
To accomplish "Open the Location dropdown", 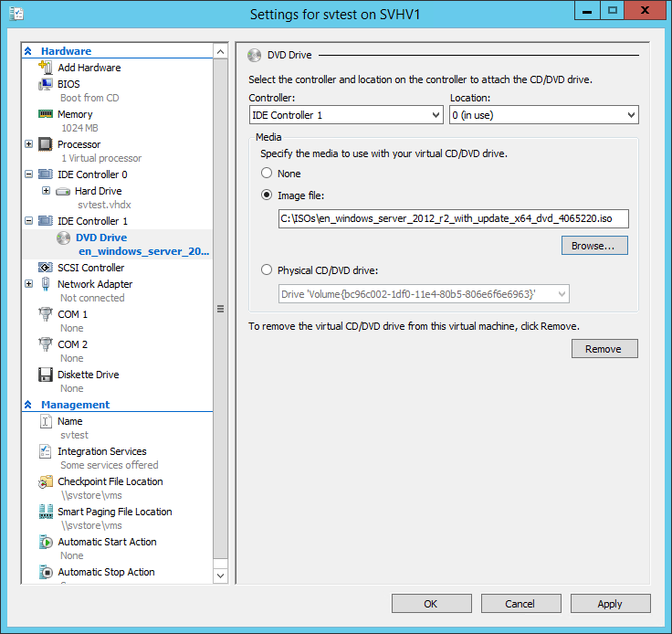I will click(x=544, y=115).
